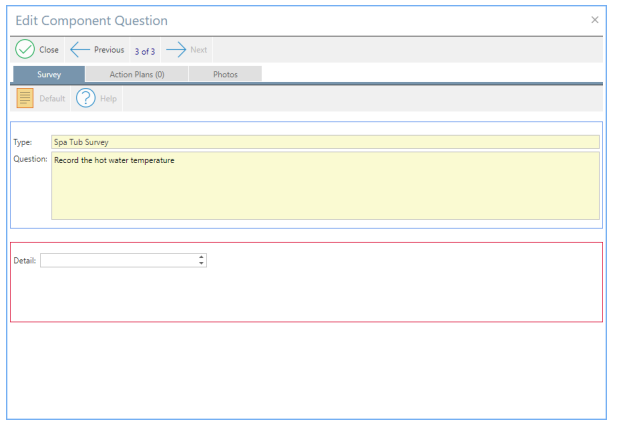Click the "Help" text label
The height and width of the screenshot is (425, 618).
click(x=108, y=99)
